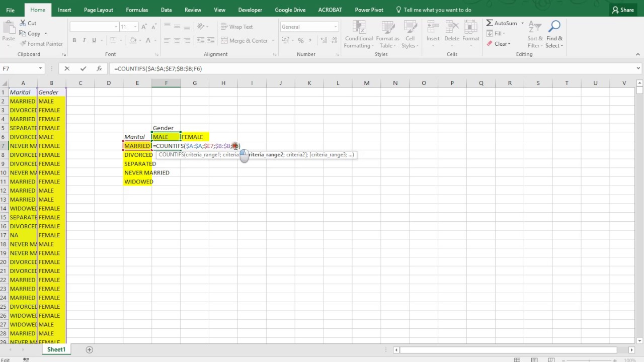Click Comma Style icon
Screen dimensions: 644x362
(x=310, y=41)
